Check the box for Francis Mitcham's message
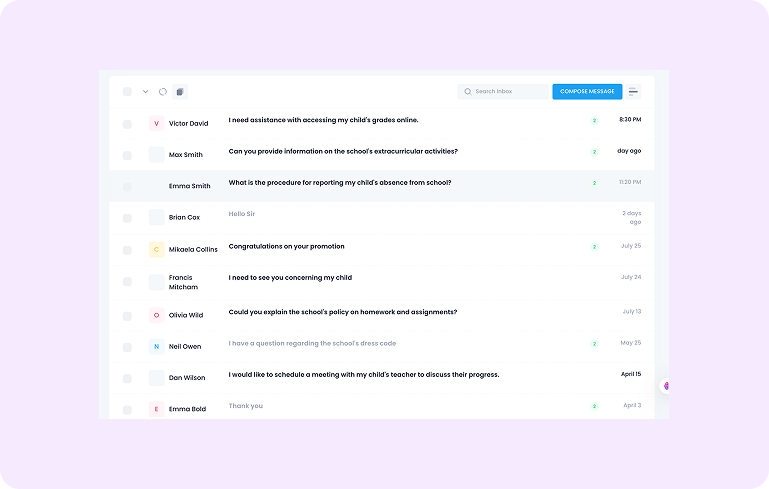 coord(127,282)
